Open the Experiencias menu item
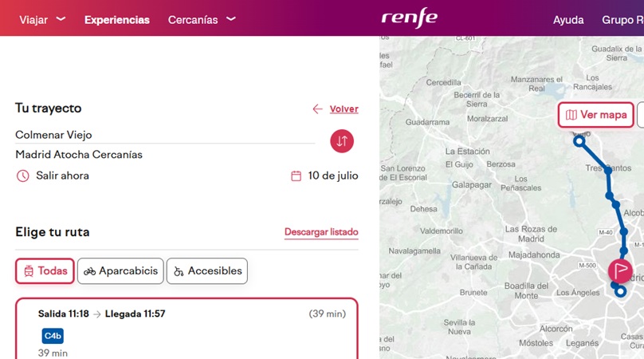This screenshot has height=359, width=644. 117,20
